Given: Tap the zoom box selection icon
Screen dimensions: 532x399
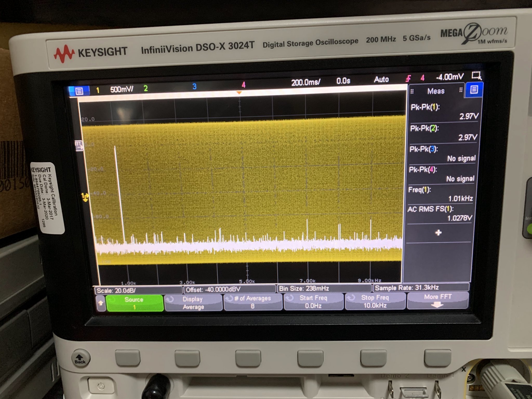Looking at the screenshot, I should (x=477, y=76).
